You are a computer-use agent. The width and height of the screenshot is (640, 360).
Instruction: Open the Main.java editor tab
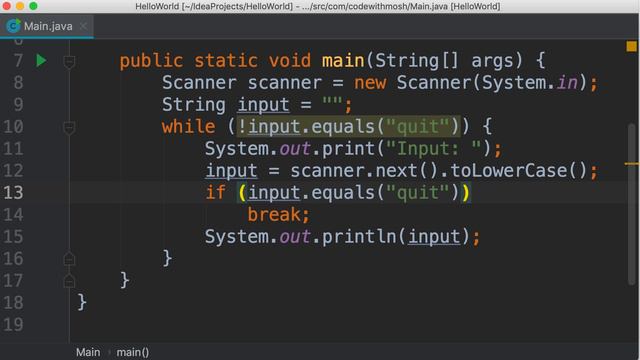click(x=47, y=26)
